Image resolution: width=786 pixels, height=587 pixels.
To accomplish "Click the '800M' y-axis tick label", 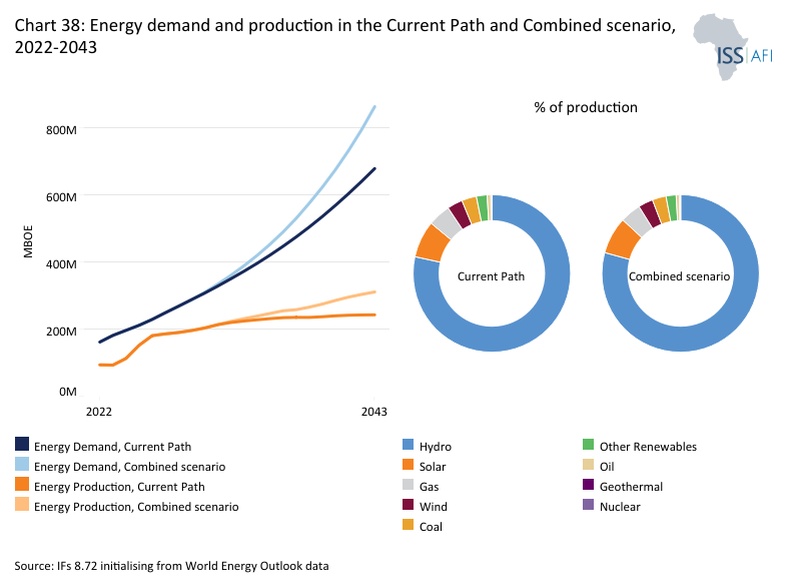I will [x=61, y=130].
